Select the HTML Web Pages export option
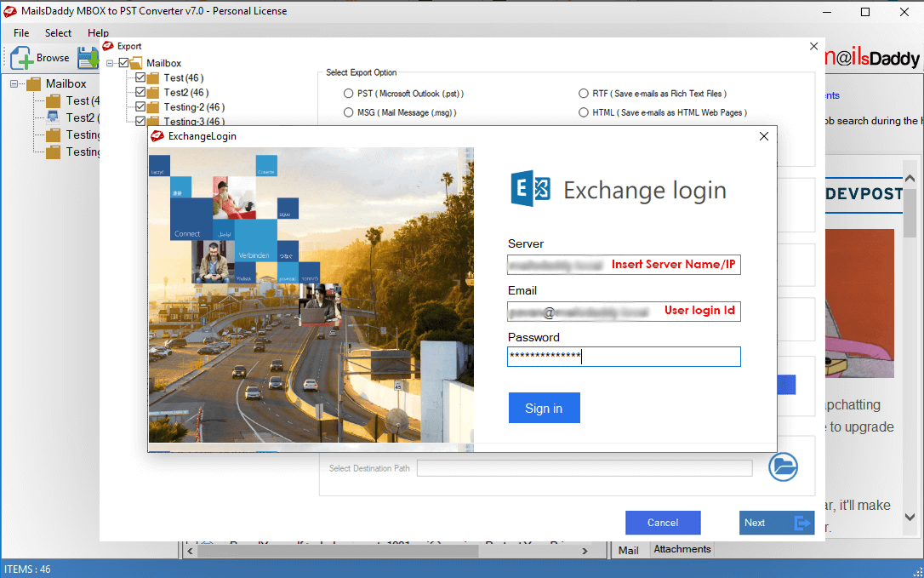Viewport: 924px width, 578px height. point(584,112)
